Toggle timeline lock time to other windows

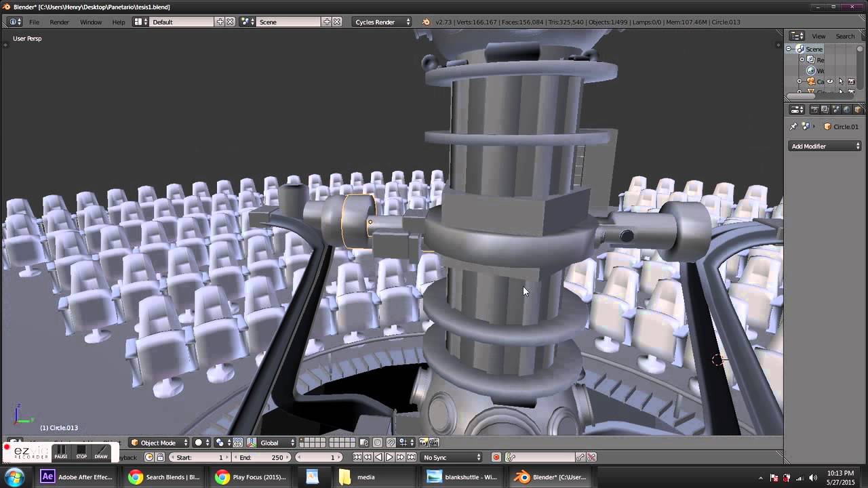point(161,457)
